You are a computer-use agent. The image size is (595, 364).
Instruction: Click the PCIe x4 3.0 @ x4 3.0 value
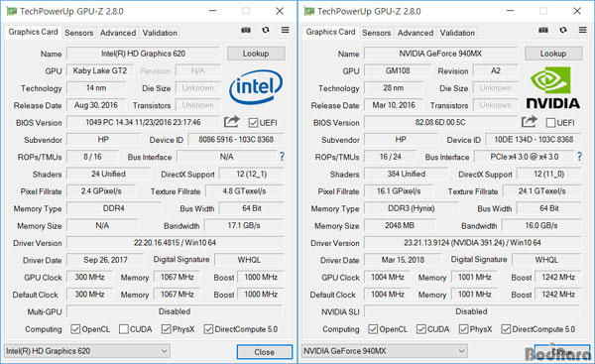tap(524, 157)
